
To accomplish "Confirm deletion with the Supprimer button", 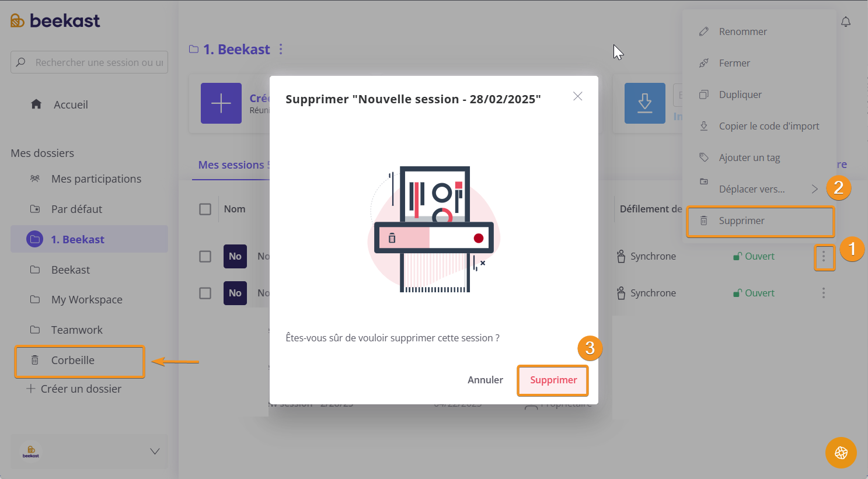I will (553, 380).
